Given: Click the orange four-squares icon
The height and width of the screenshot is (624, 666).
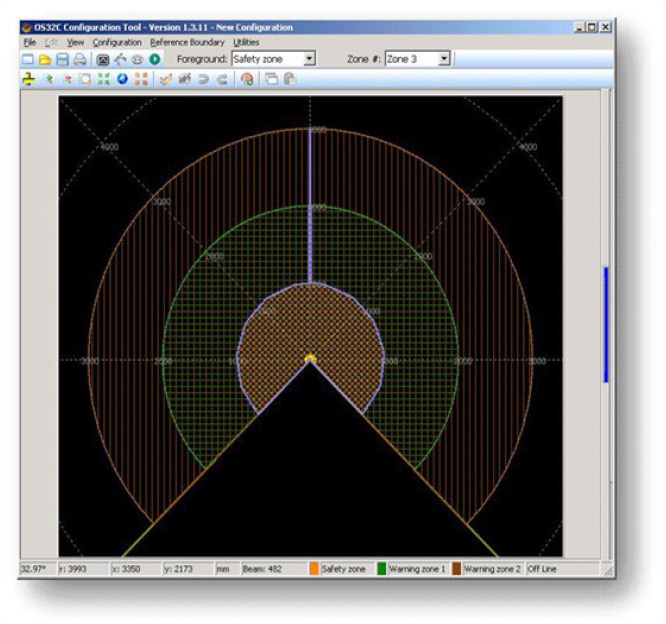Looking at the screenshot, I should click(x=141, y=79).
